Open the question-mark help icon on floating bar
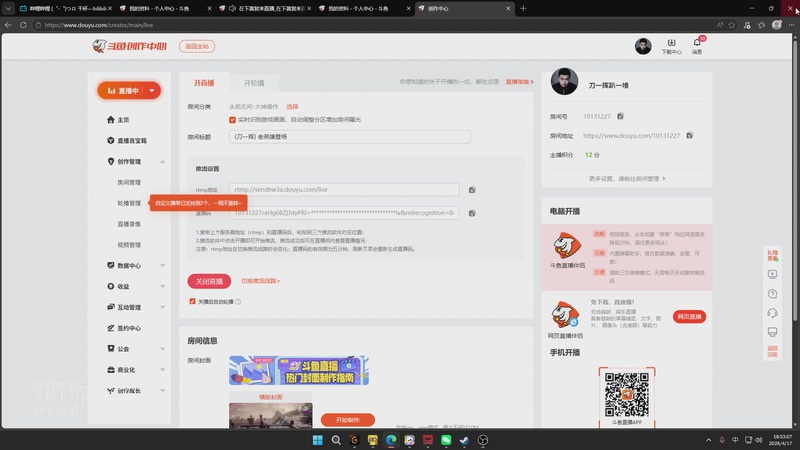 pos(772,293)
